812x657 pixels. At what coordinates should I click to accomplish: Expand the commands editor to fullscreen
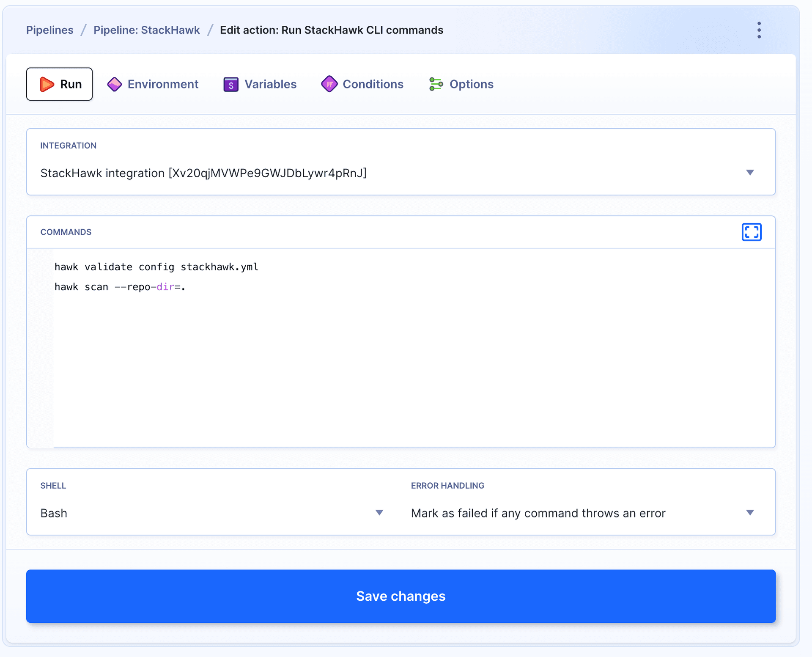pyautogui.click(x=751, y=232)
